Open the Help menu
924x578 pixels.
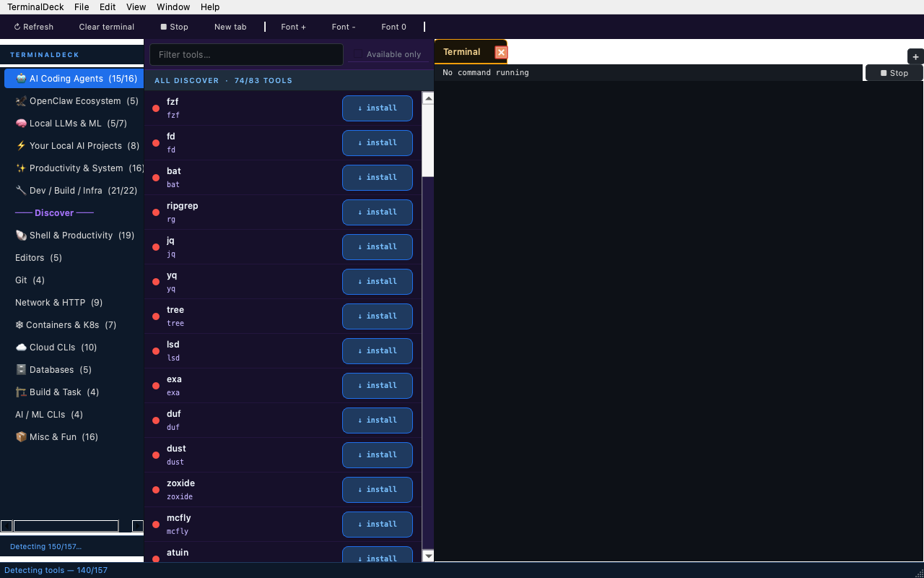pos(210,7)
